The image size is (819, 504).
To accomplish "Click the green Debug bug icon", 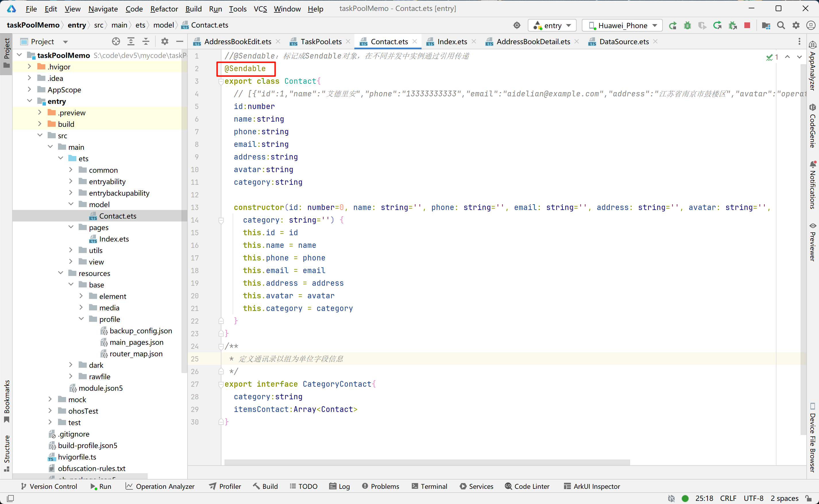I will (687, 25).
